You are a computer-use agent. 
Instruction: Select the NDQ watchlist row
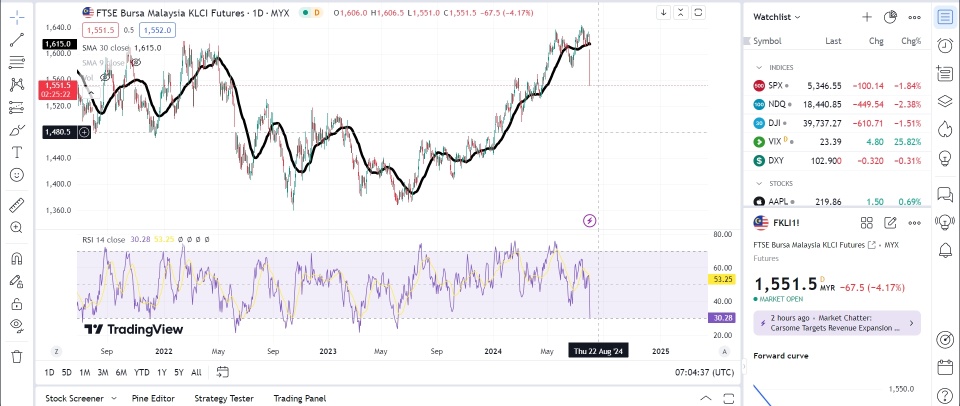pos(836,104)
